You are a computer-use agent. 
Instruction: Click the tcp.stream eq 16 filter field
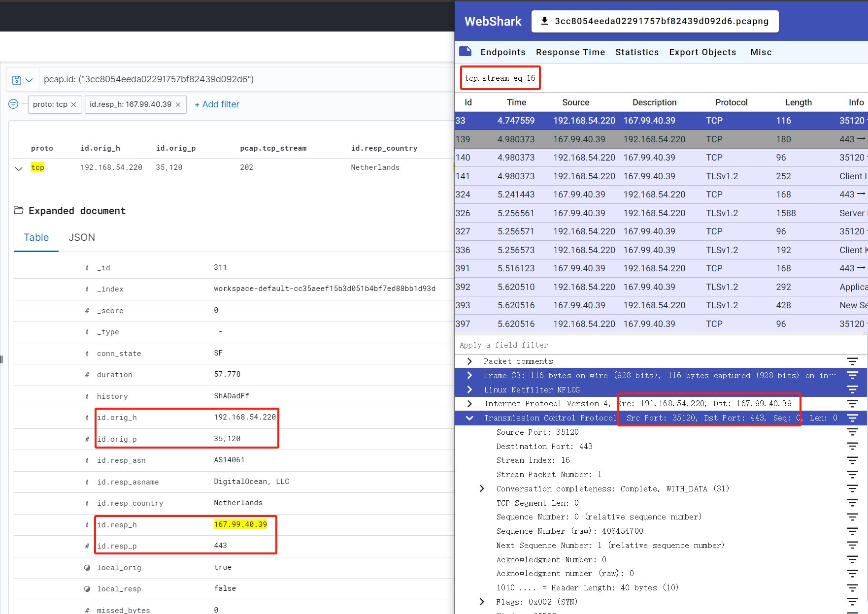(500, 78)
